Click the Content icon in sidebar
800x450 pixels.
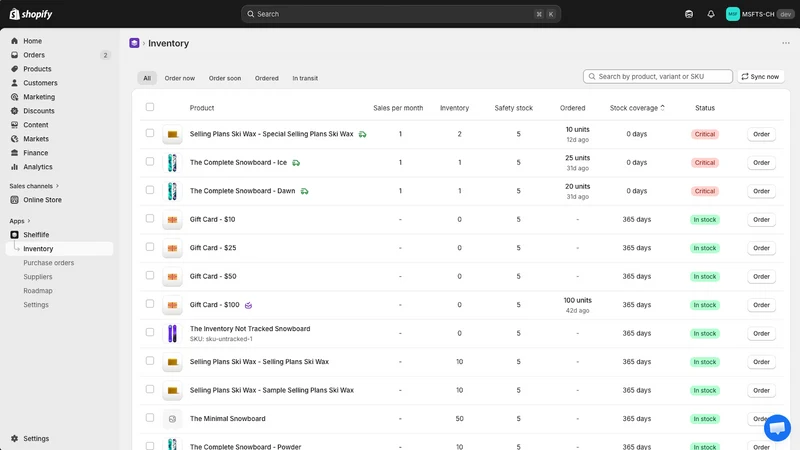14,124
